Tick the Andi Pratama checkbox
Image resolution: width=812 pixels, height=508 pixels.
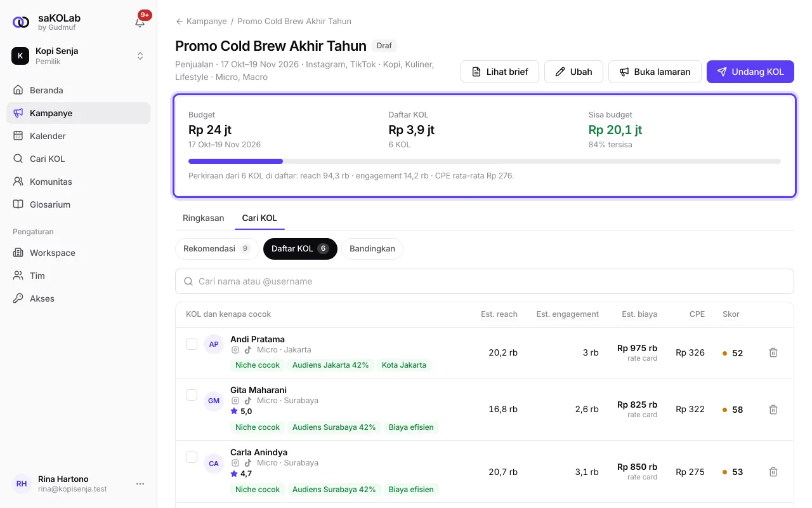[192, 344]
